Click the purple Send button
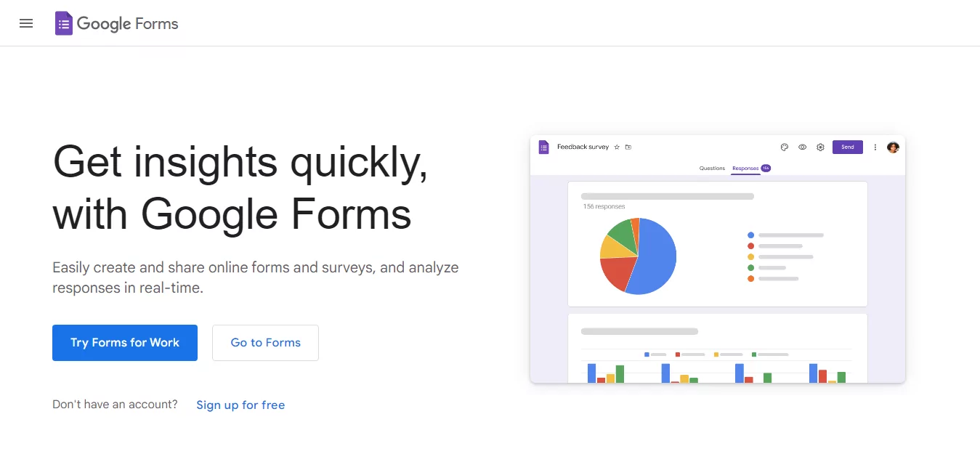This screenshot has width=980, height=454. pos(848,147)
